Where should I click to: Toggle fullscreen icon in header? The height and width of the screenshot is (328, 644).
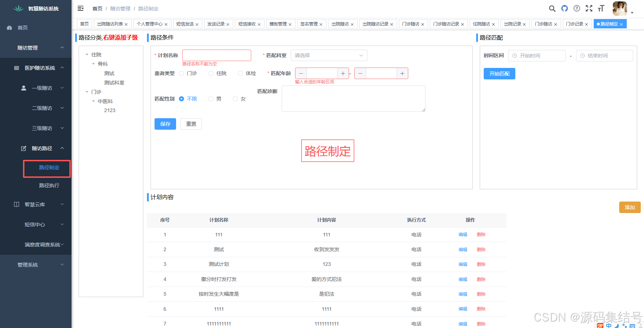pos(589,8)
